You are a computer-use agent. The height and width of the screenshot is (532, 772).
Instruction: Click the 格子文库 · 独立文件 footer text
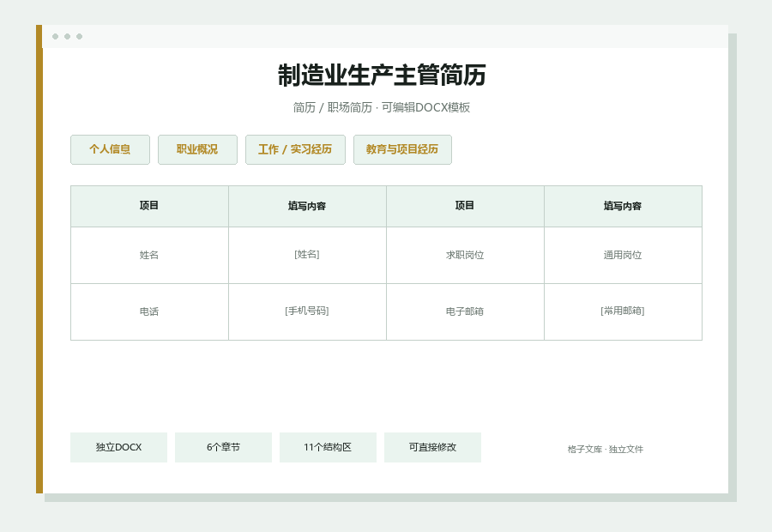[x=606, y=450]
